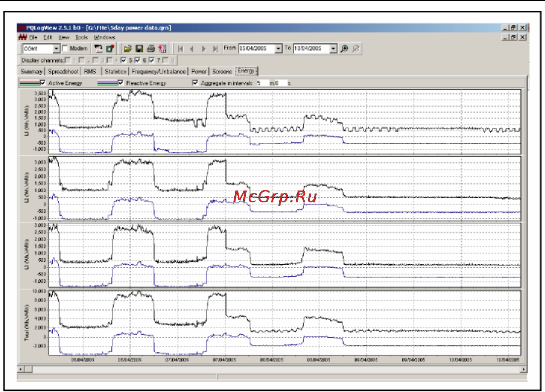The height and width of the screenshot is (392, 545).
Task: Check display channel 8
Action: (166, 60)
